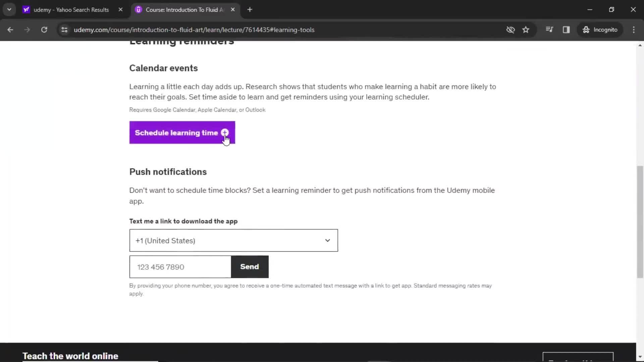Viewport: 644px width, 362px height.
Task: Open the media control icon in toolbar
Action: tap(549, 30)
